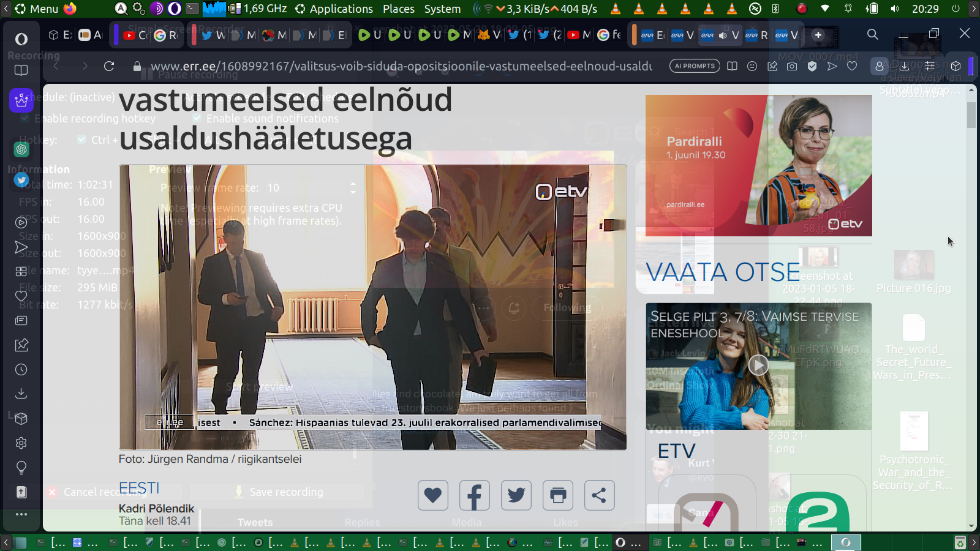Open the System menu in top panel
The width and height of the screenshot is (980, 551).
(x=442, y=9)
